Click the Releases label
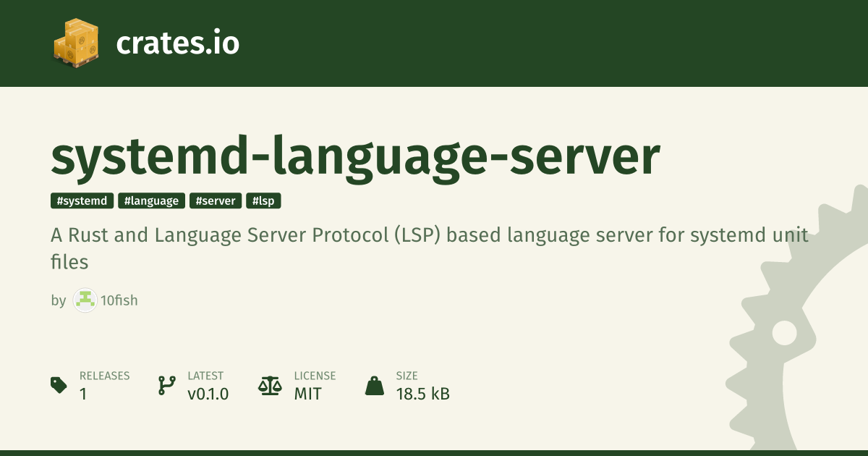868x456 pixels. pos(104,376)
